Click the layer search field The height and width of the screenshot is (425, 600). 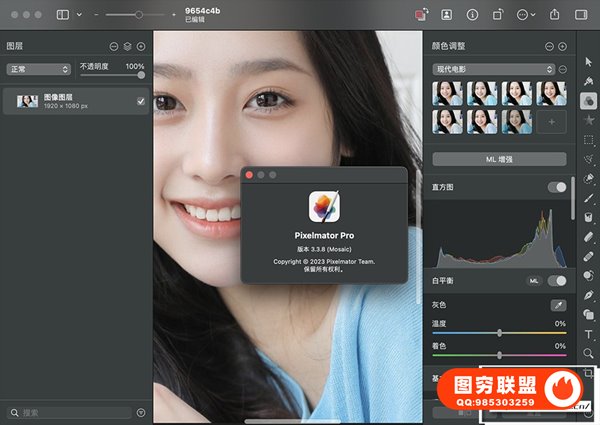coord(70,412)
